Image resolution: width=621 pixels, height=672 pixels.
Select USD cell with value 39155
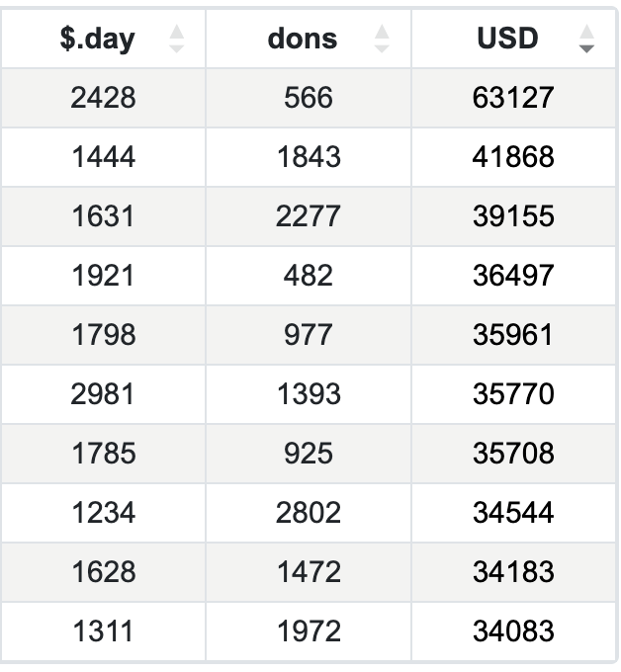coord(513,216)
